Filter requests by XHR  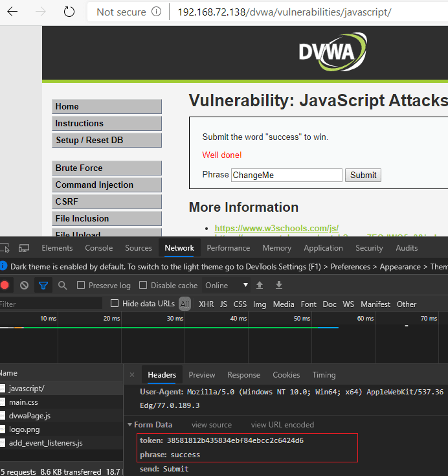(207, 304)
